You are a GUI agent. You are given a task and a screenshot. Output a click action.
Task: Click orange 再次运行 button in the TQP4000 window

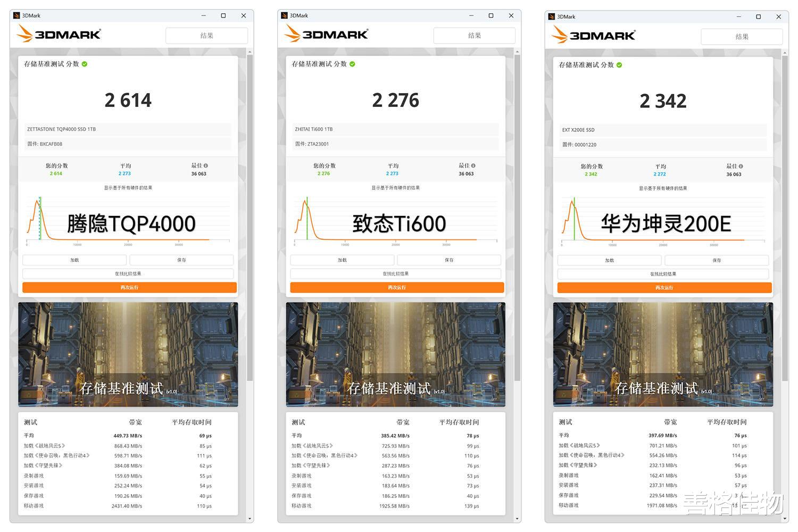click(129, 288)
